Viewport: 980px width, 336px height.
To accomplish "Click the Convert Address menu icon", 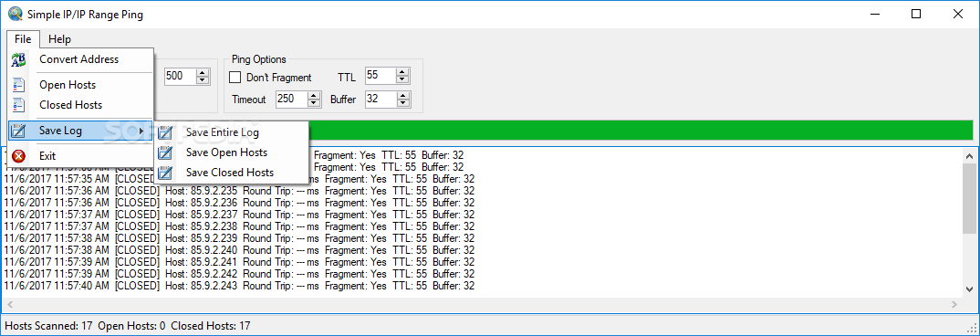I will click(x=19, y=60).
